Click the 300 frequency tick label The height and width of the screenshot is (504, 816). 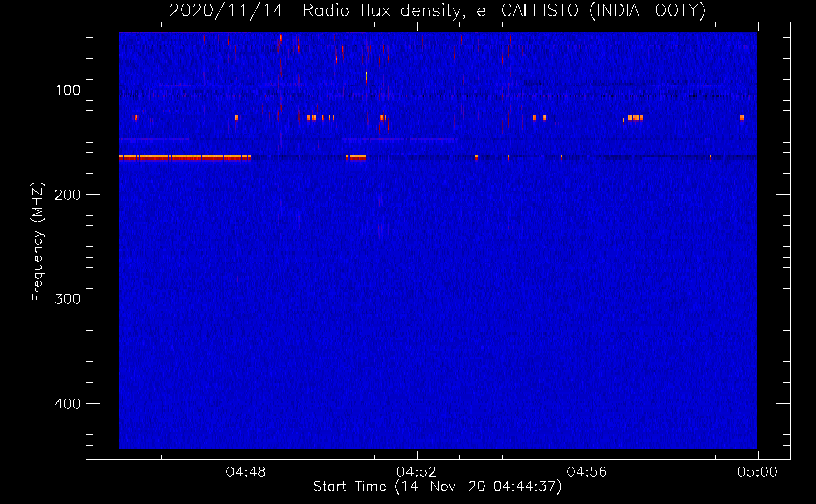(x=68, y=299)
